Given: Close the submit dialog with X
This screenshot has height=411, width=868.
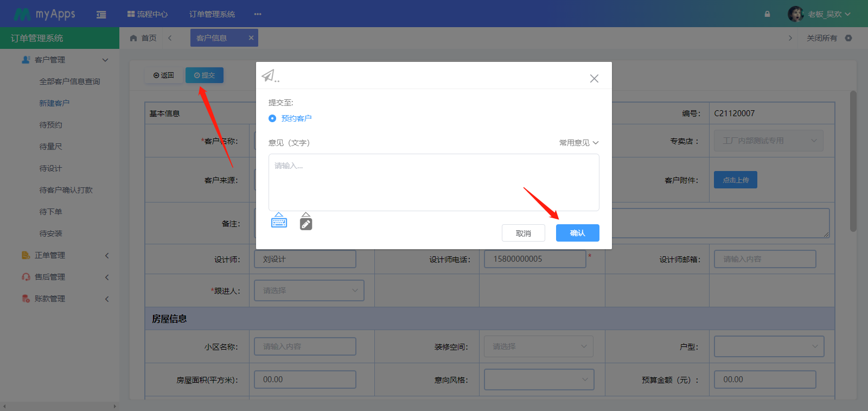Looking at the screenshot, I should click(x=594, y=79).
